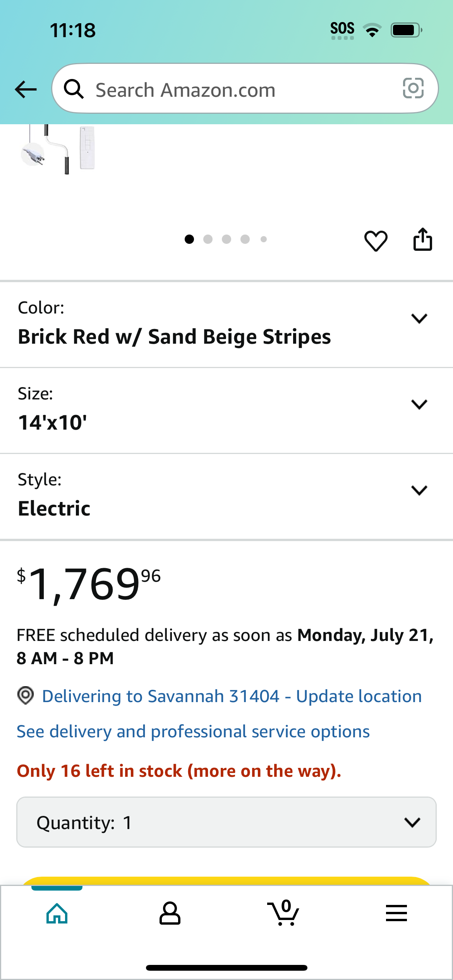The height and width of the screenshot is (980, 453).
Task: Tap the search magnifier icon
Action: click(74, 89)
